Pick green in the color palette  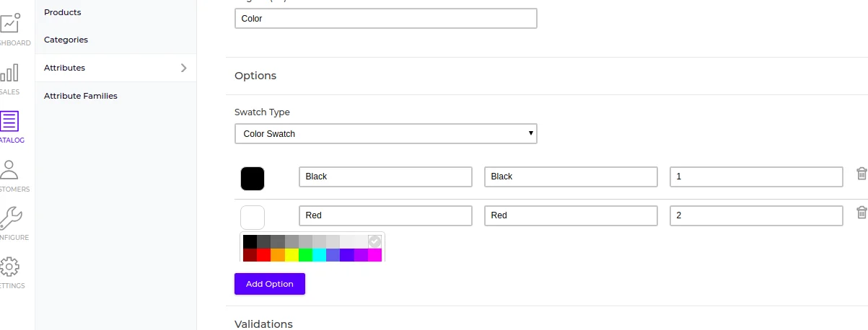(x=305, y=255)
